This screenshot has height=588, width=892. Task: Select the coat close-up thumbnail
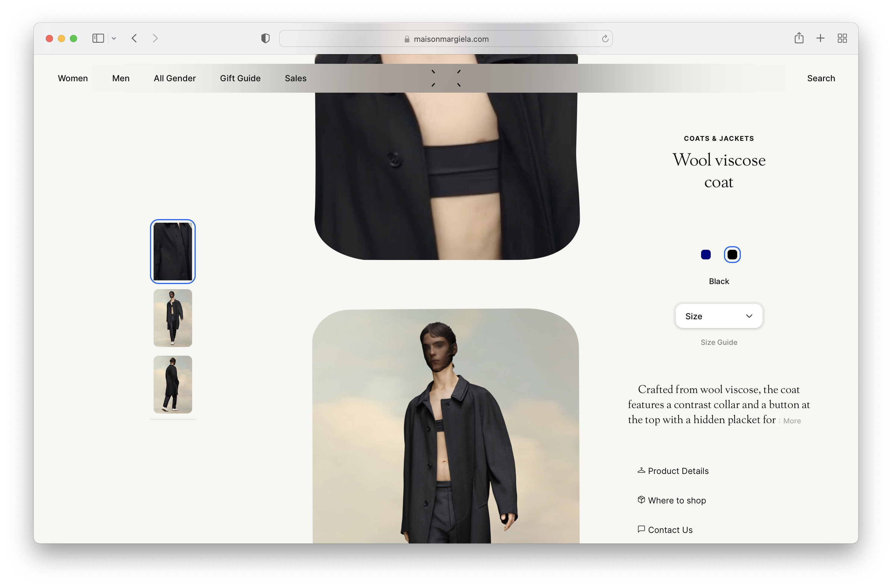click(x=173, y=251)
